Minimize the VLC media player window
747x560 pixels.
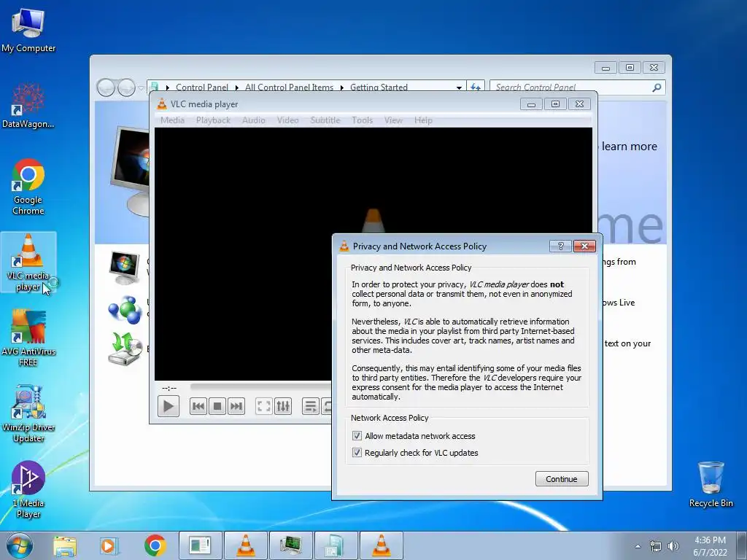(x=531, y=104)
